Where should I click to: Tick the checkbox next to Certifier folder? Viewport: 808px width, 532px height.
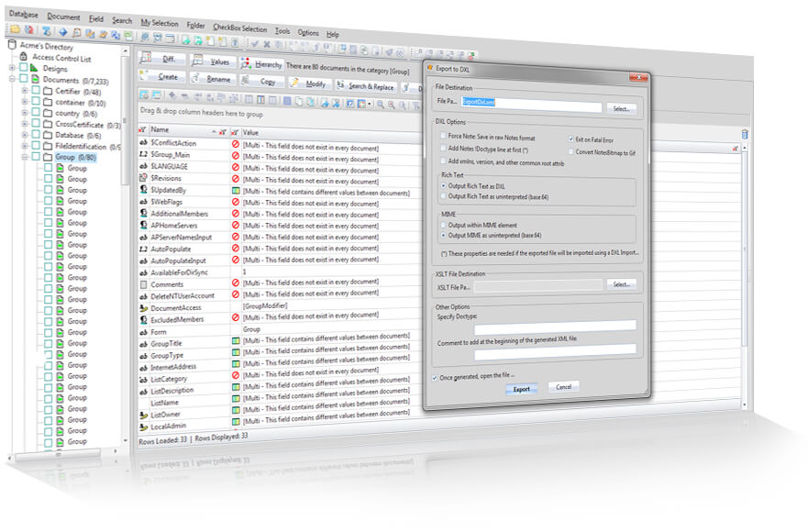[x=36, y=90]
